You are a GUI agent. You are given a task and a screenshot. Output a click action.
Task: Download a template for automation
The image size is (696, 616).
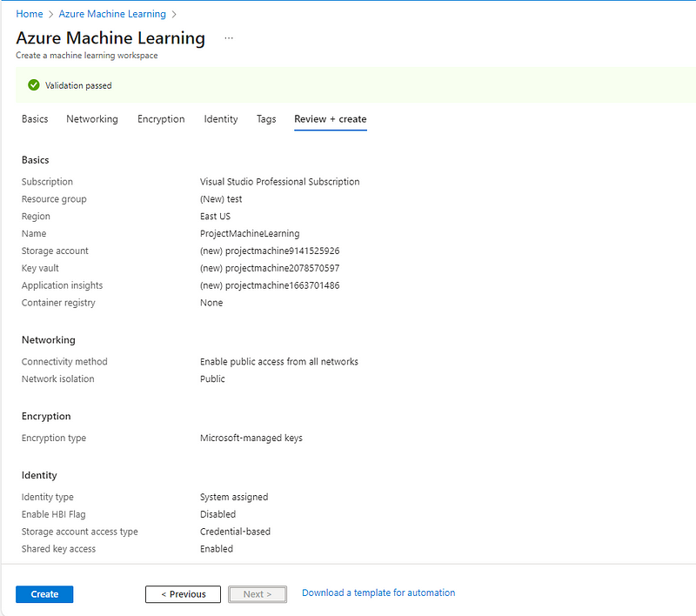[378, 593]
